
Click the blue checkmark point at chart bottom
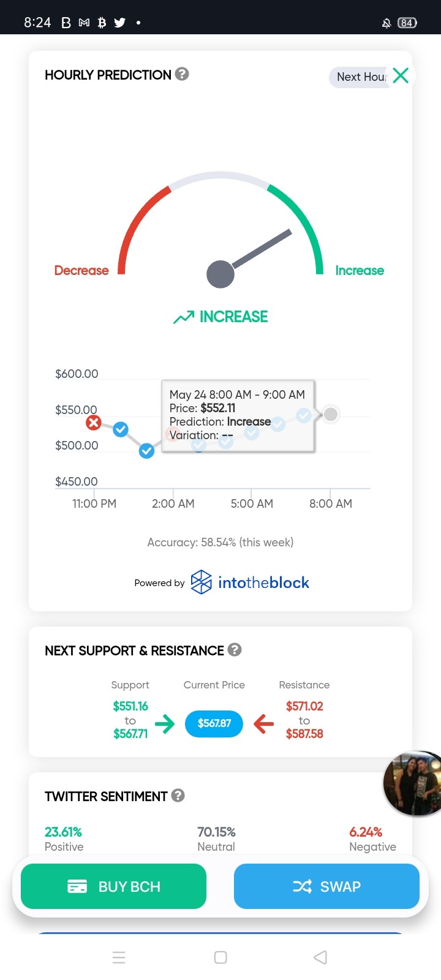point(146,451)
